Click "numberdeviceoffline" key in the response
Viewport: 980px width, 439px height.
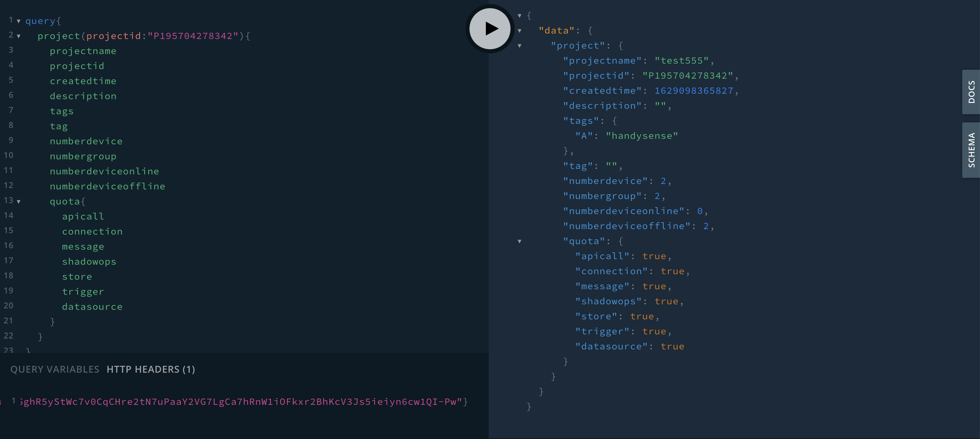(627, 226)
